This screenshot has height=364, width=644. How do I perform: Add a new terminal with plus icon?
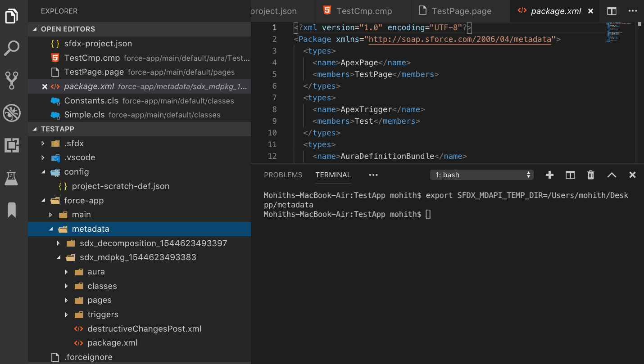click(x=549, y=175)
